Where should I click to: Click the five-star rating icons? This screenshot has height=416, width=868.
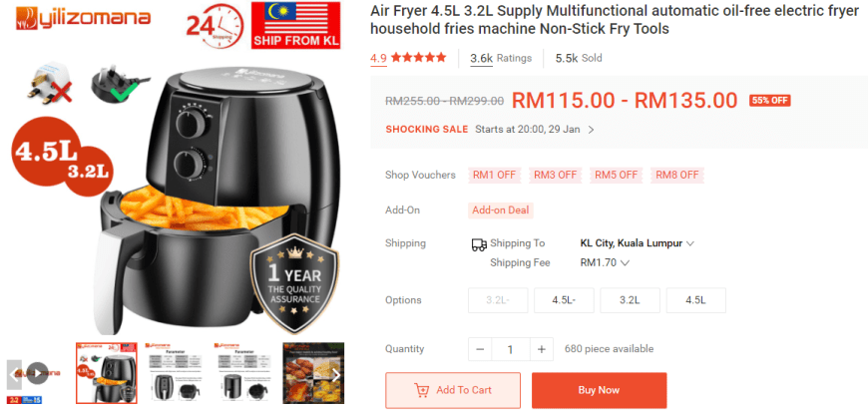[x=418, y=58]
